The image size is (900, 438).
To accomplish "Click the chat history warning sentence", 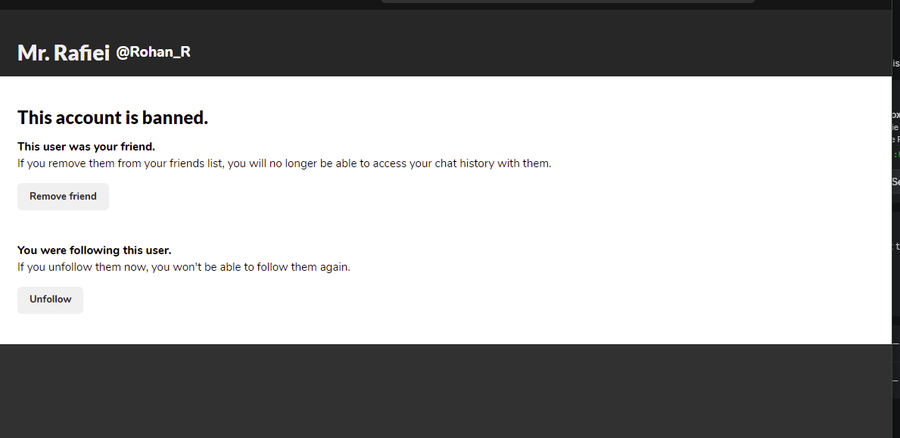I will point(284,163).
